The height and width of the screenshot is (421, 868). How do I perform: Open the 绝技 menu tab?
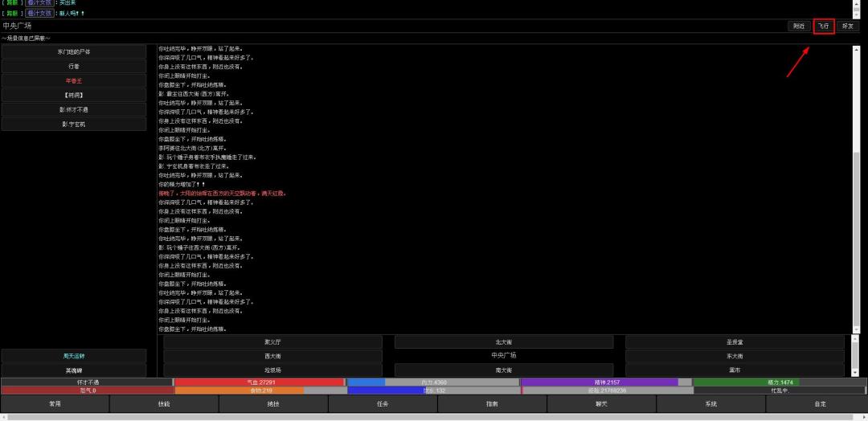273,404
